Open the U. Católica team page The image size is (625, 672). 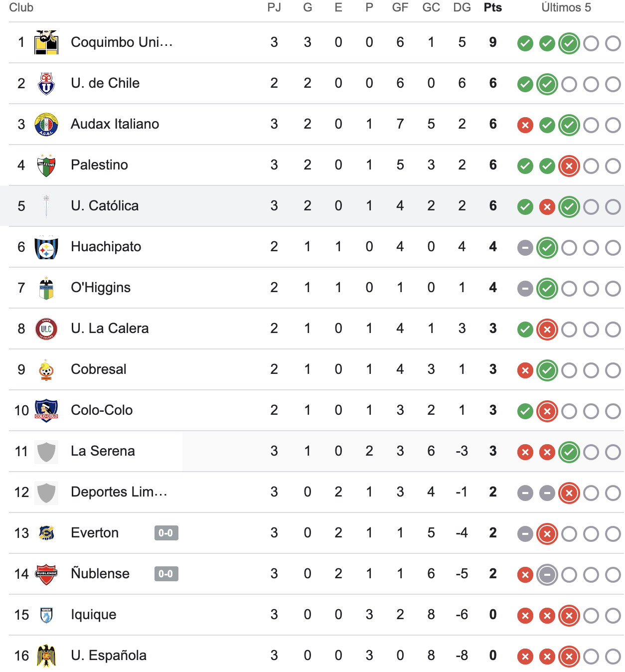pyautogui.click(x=105, y=206)
